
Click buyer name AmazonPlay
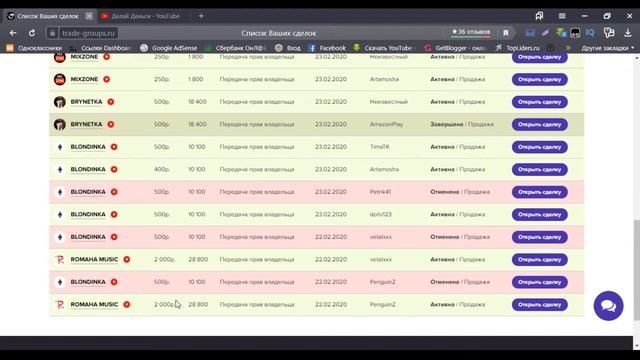(386, 124)
